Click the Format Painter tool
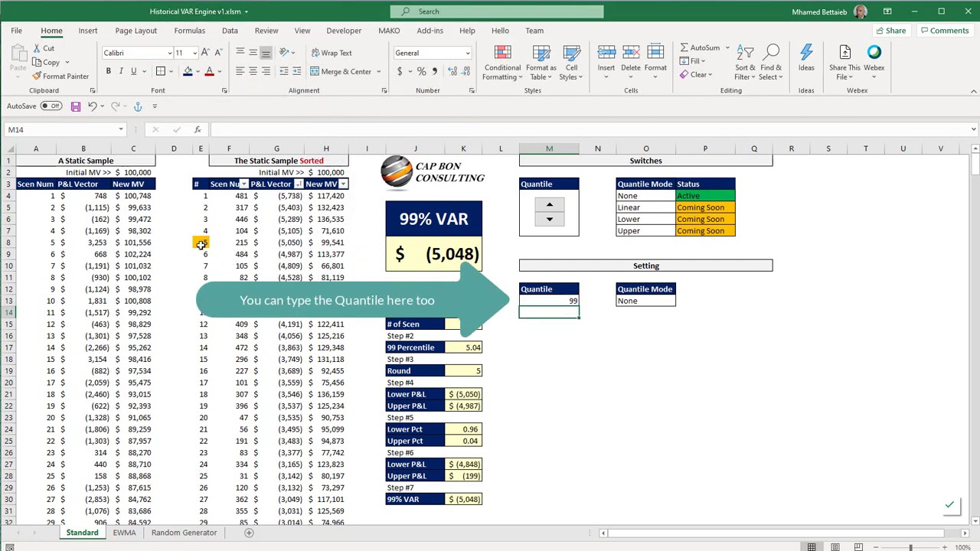 [x=60, y=77]
